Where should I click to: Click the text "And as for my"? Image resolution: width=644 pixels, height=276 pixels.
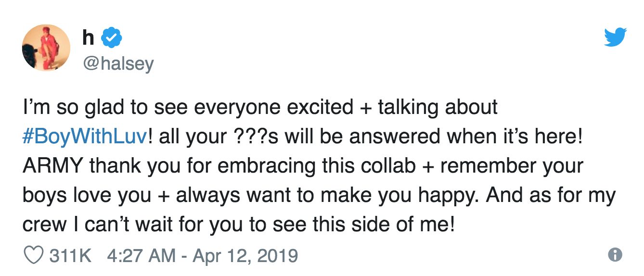click(x=552, y=195)
